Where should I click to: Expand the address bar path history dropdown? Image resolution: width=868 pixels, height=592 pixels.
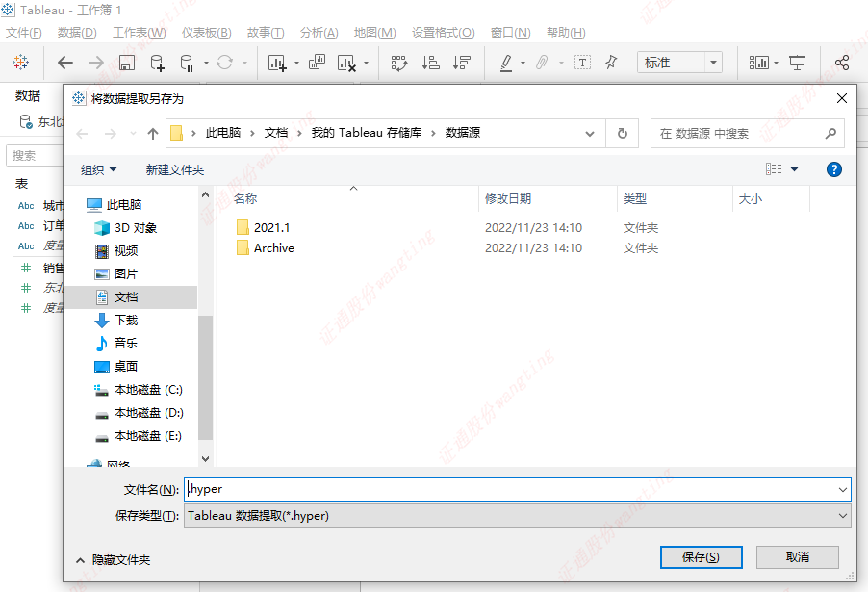[590, 134]
